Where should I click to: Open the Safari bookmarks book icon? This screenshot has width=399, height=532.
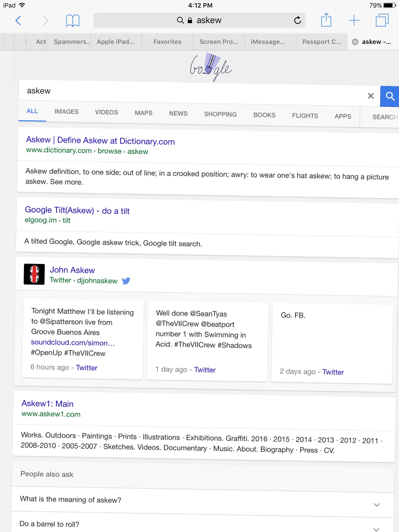point(72,20)
